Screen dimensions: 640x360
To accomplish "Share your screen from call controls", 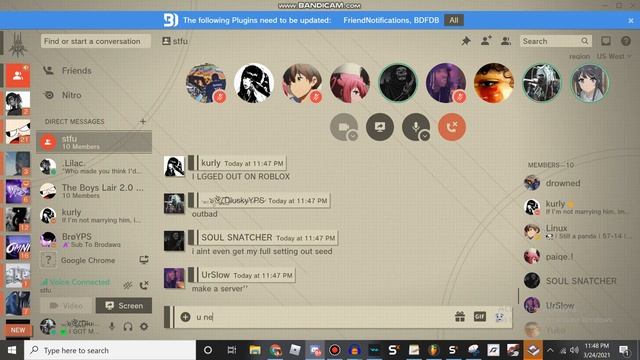I will coord(380,127).
